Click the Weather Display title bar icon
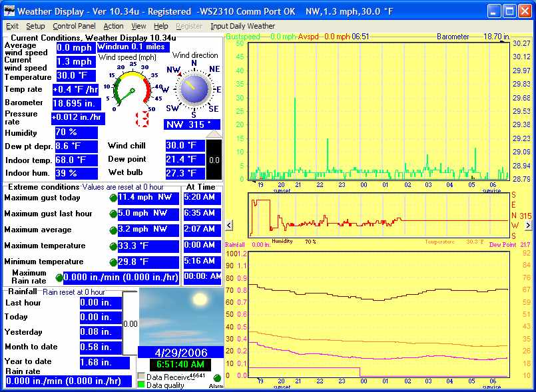This screenshot has width=536, height=392. point(9,11)
